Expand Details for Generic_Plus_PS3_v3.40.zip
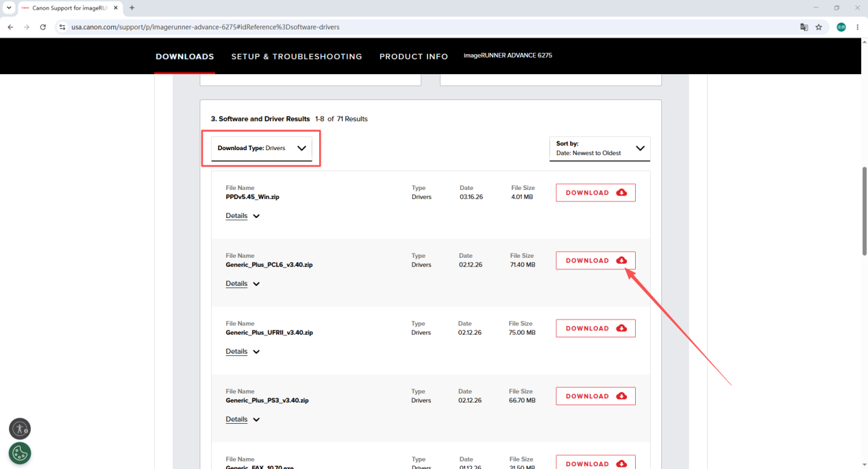The width and height of the screenshot is (868, 469). tap(243, 420)
